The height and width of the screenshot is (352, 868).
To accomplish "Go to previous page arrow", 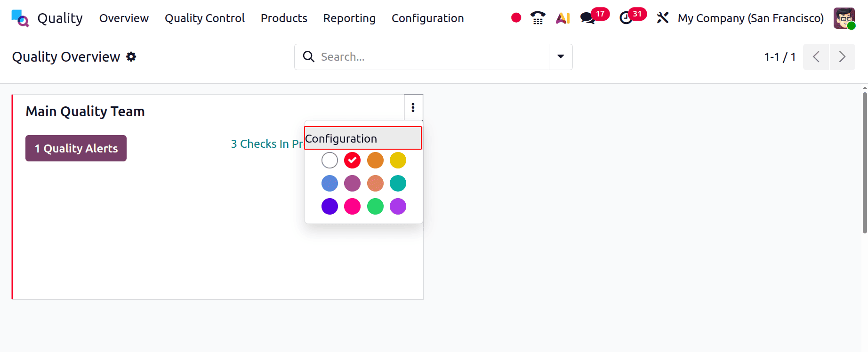I will pyautogui.click(x=816, y=56).
